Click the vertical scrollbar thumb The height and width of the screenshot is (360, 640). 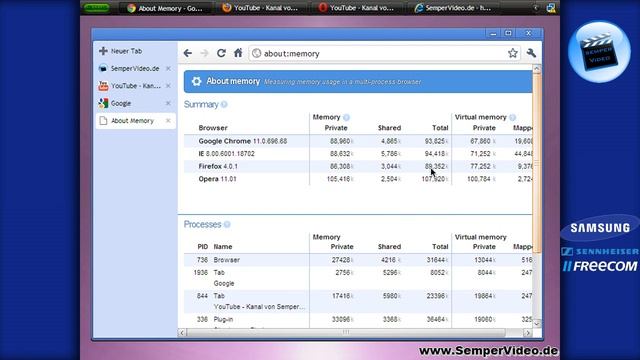point(537,163)
